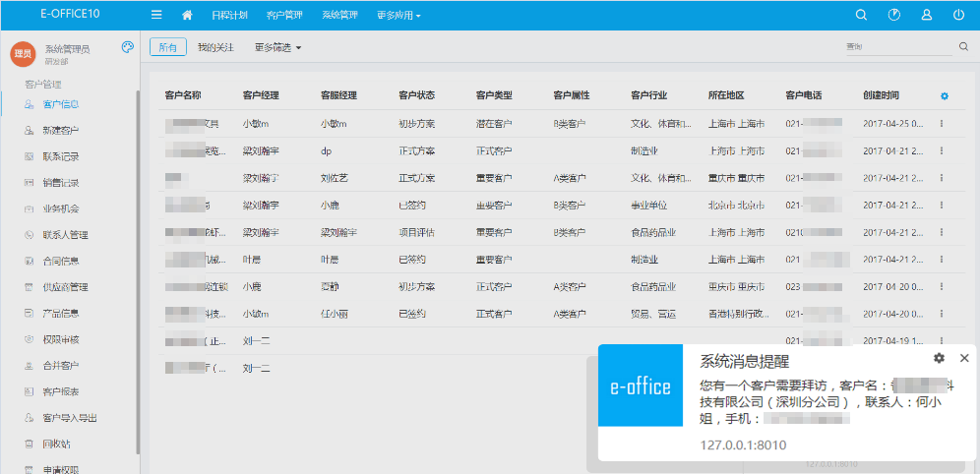Click the sidebar vertical scrollbar
Image resolution: width=980 pixels, height=474 pixels.
tap(138, 273)
